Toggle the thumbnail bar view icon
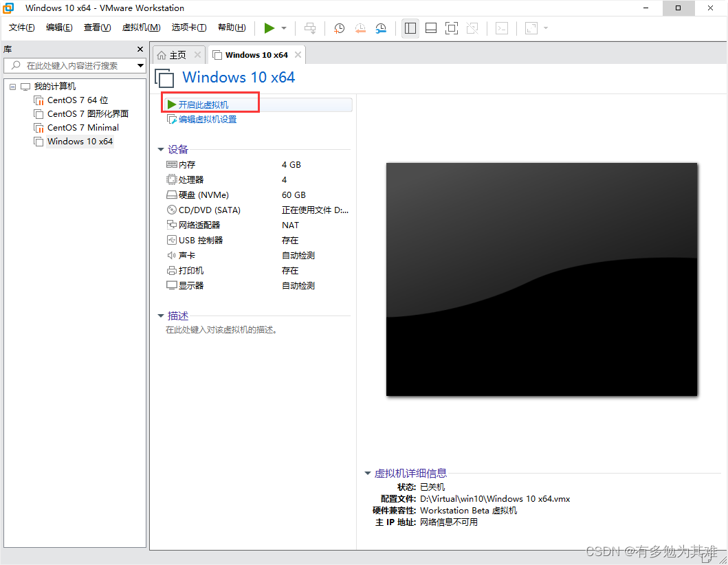The image size is (728, 565). tap(431, 28)
